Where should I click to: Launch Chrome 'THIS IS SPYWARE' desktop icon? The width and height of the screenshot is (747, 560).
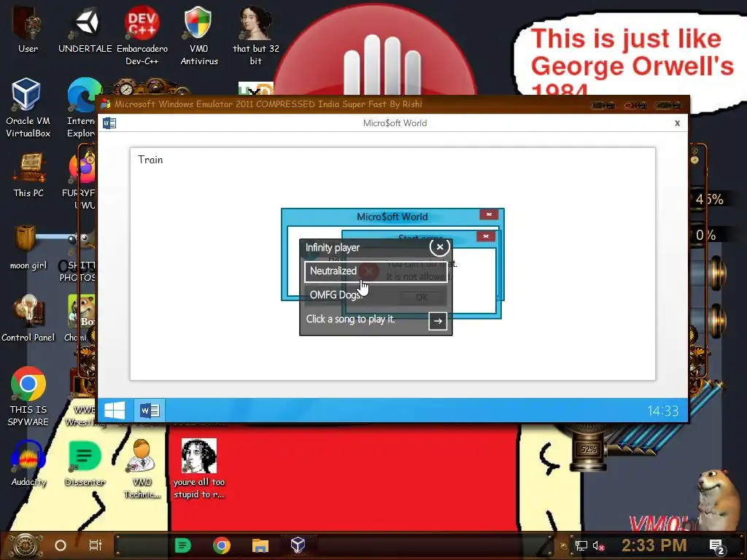click(28, 396)
